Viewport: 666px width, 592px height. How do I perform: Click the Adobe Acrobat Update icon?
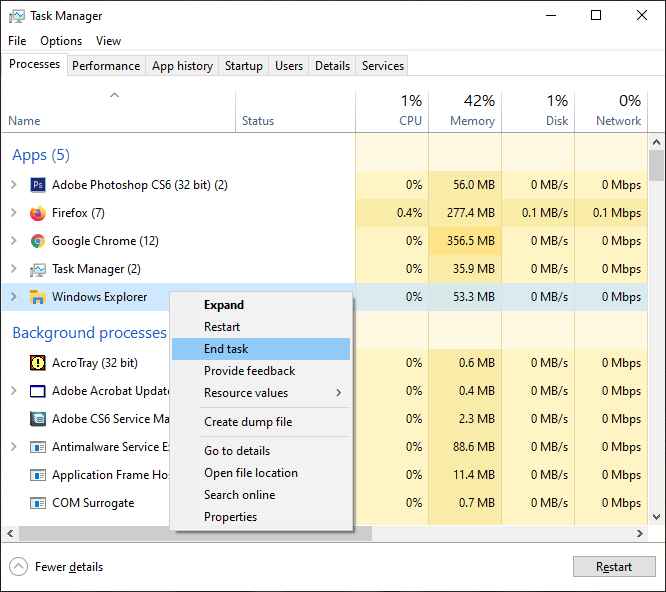(x=38, y=391)
